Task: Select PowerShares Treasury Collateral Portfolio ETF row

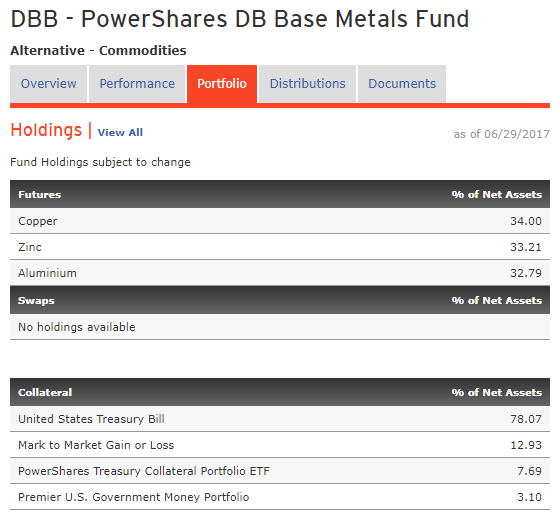Action: (280, 471)
